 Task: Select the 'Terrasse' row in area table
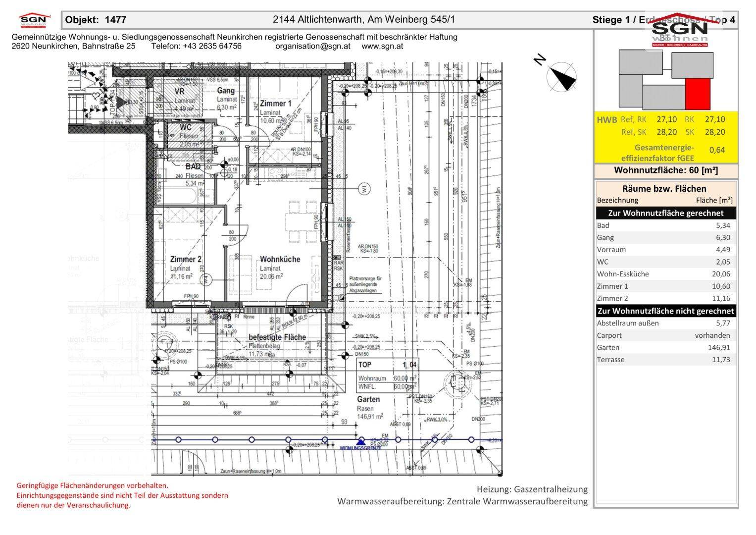point(666,360)
